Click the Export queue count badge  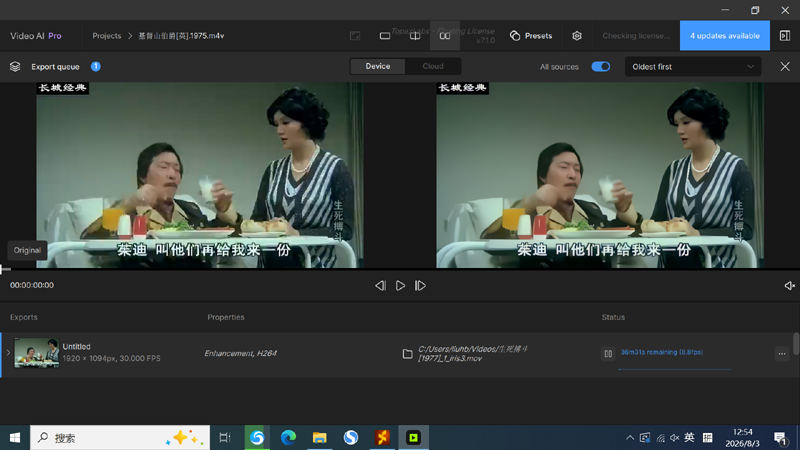[95, 66]
